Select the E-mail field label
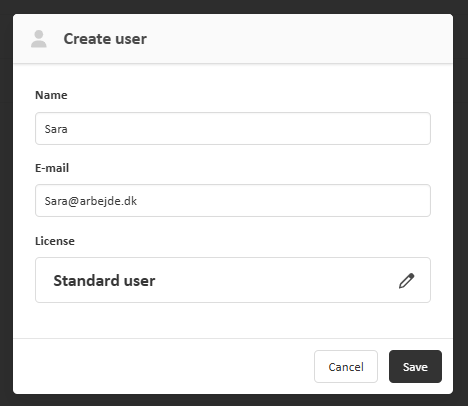The height and width of the screenshot is (406, 468). 52,168
